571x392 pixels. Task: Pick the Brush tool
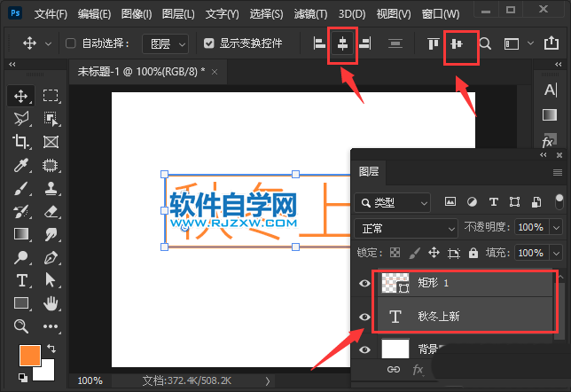coord(20,188)
